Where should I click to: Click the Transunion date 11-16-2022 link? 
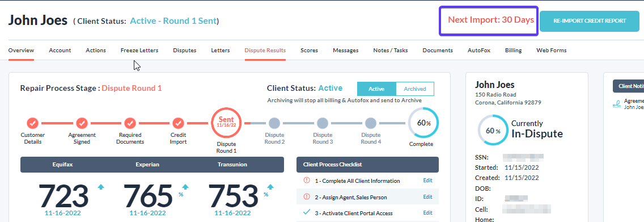232,213
